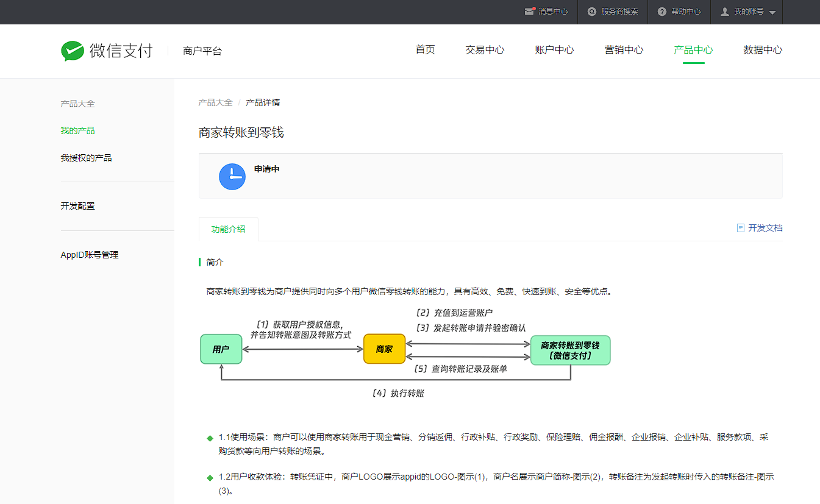Click the 我的账号 user avatar icon
This screenshot has height=504, width=820.
point(725,12)
